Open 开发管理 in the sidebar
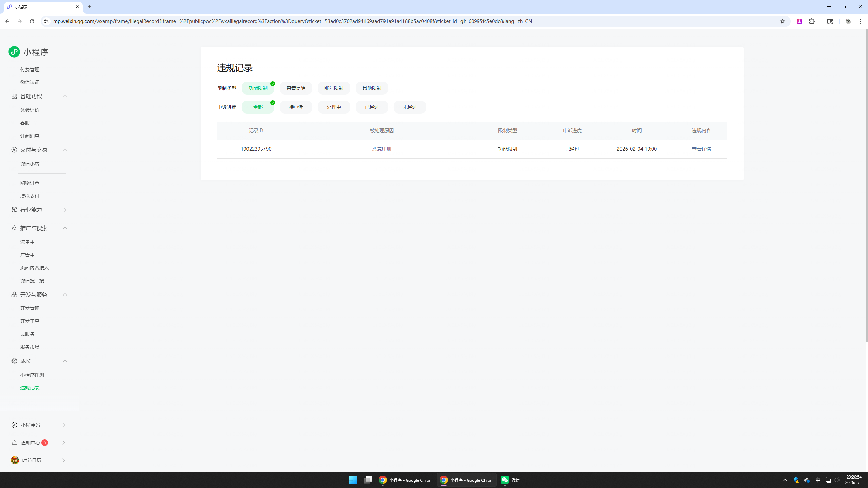 [x=30, y=308]
